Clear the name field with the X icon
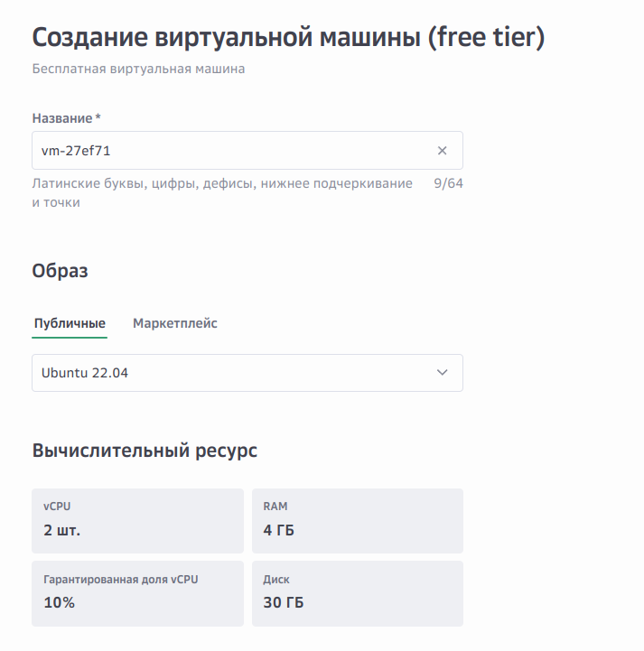Screen dimensions: 644x651 [442, 151]
